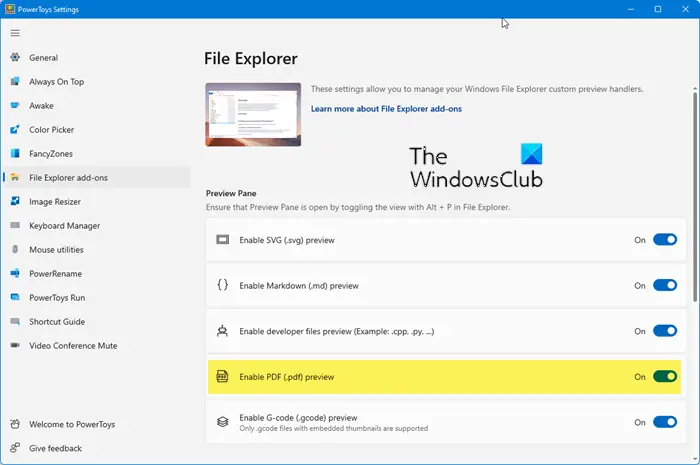Viewport: 700px width, 465px height.
Task: Click the File Explorer page title
Action: (x=251, y=58)
